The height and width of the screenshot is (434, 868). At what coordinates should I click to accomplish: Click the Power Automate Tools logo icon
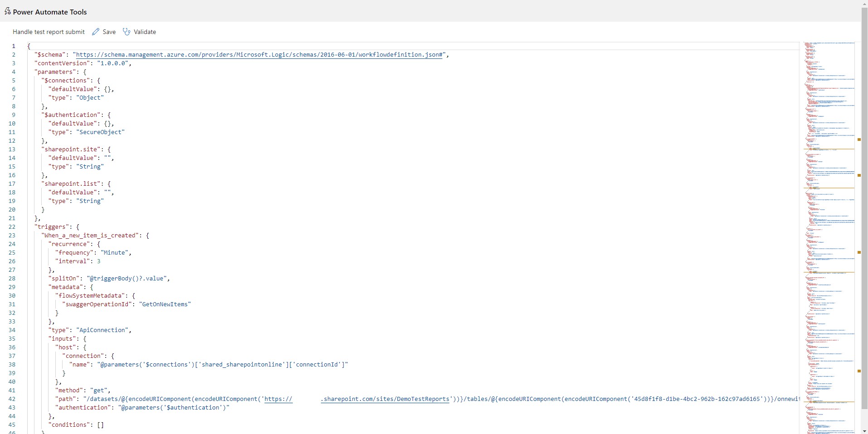tap(7, 11)
